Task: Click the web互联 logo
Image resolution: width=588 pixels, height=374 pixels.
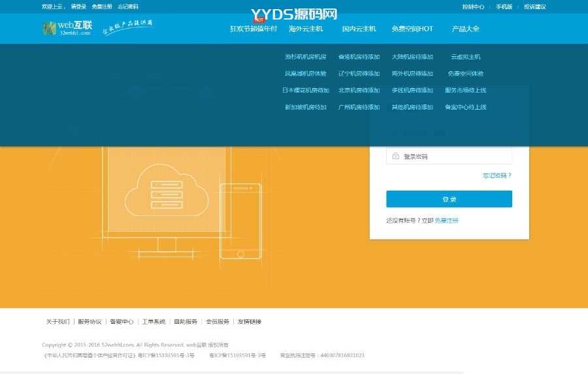Action: 67,28
